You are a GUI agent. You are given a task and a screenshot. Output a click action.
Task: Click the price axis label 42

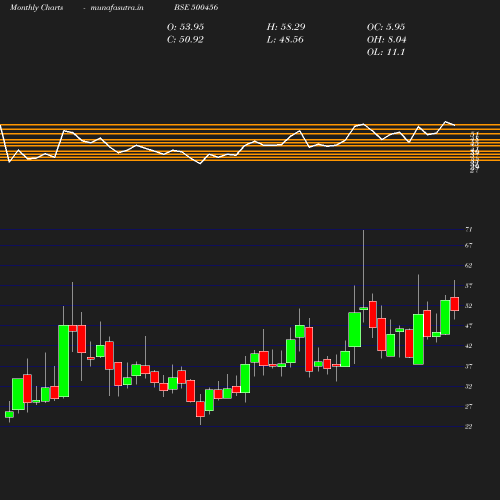tap(469, 346)
